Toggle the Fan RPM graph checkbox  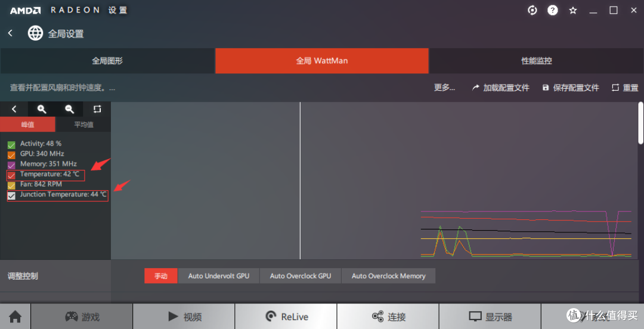11,185
